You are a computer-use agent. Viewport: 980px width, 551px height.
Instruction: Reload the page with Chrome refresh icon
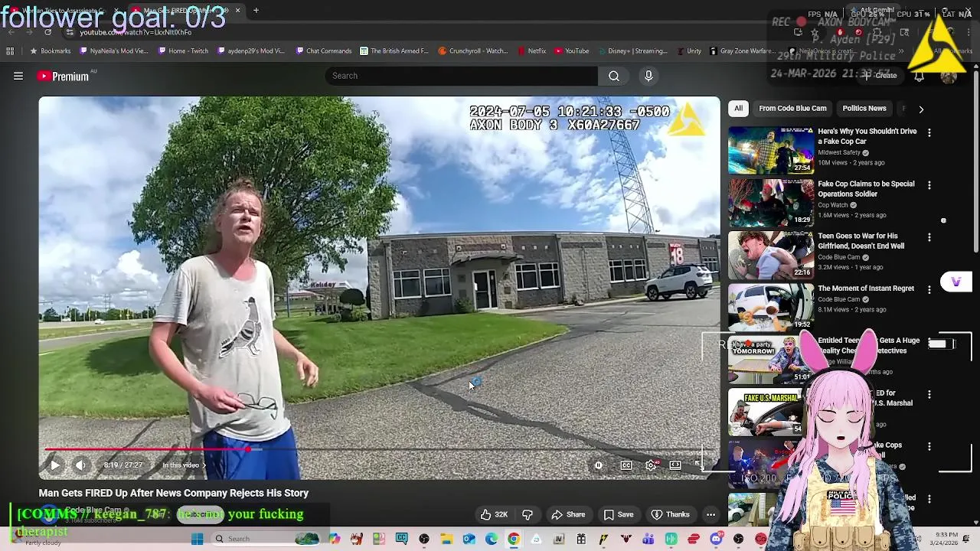(x=47, y=32)
